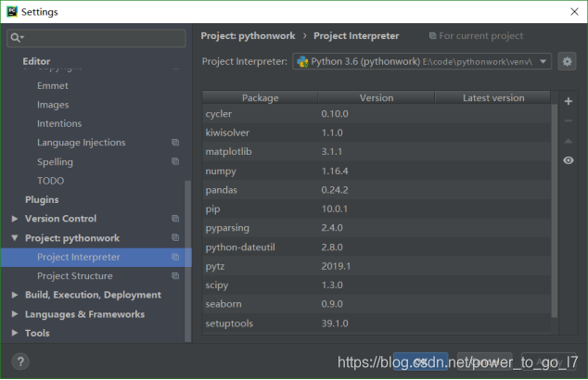Click Project: pythonwork breadcrumb
This screenshot has height=380, width=588.
248,36
